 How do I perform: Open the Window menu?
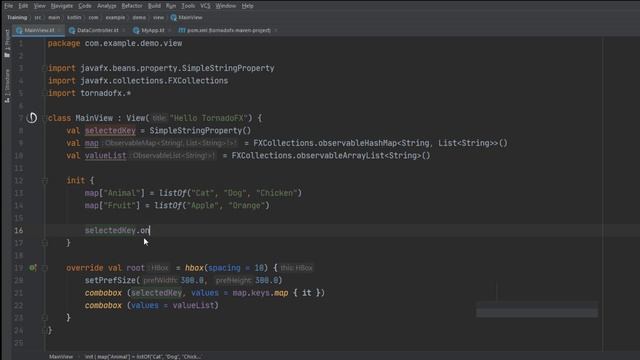point(226,6)
